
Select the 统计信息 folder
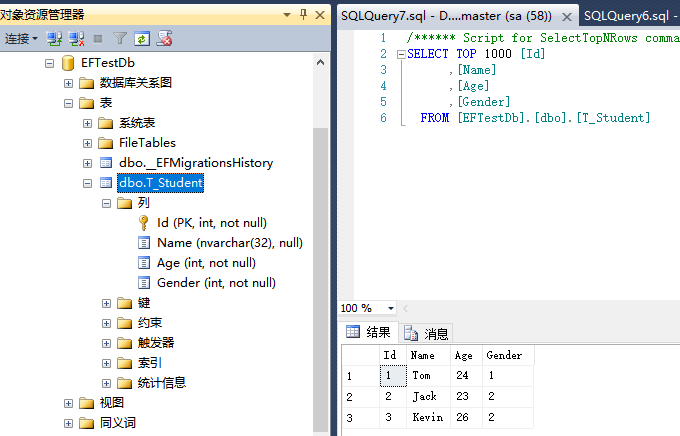point(162,383)
